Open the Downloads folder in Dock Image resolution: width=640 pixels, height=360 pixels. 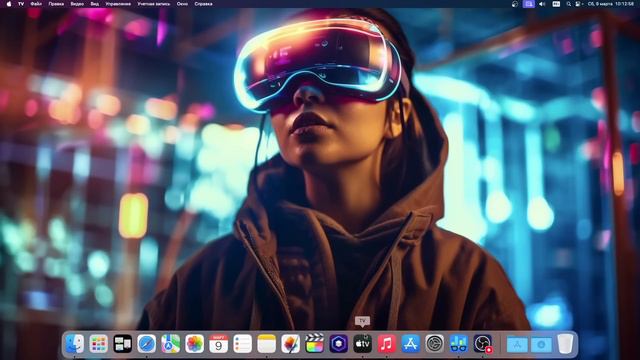[x=541, y=344]
